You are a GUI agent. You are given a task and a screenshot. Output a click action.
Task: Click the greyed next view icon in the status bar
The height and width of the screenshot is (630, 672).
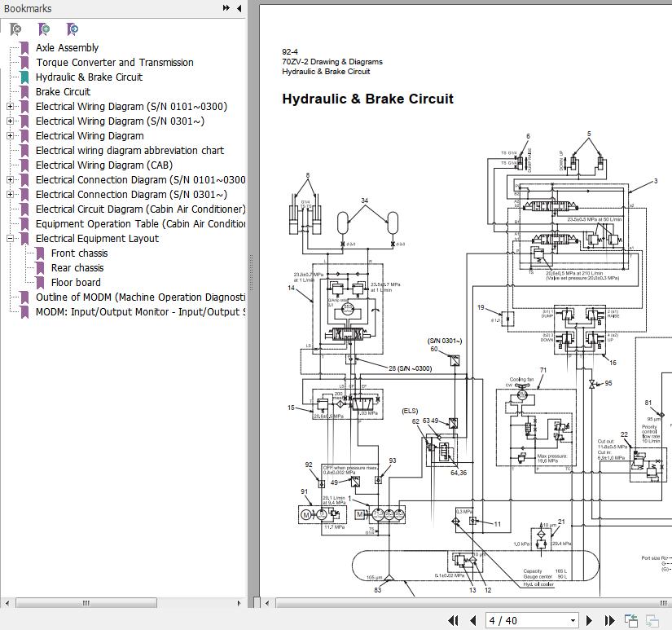tap(652, 620)
